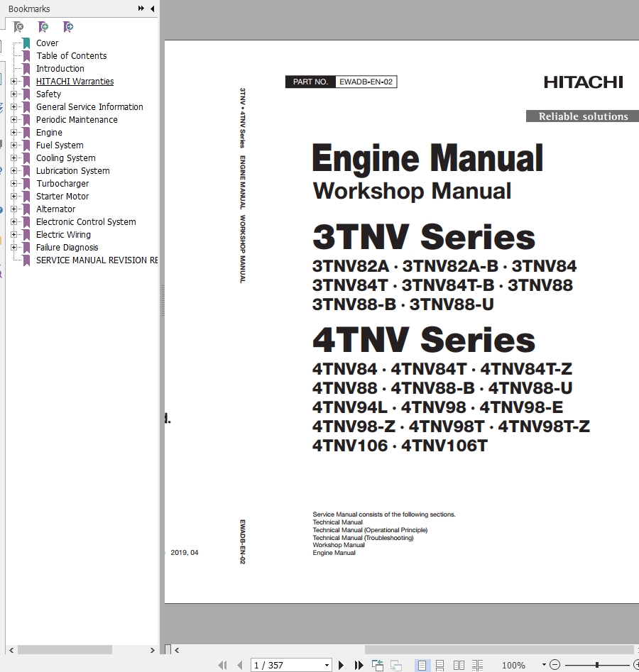Open the HITACHI Warranties bookmark link

[x=75, y=82]
